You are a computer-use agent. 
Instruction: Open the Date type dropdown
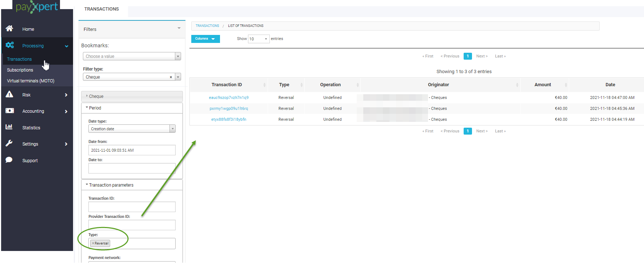pyautogui.click(x=132, y=129)
